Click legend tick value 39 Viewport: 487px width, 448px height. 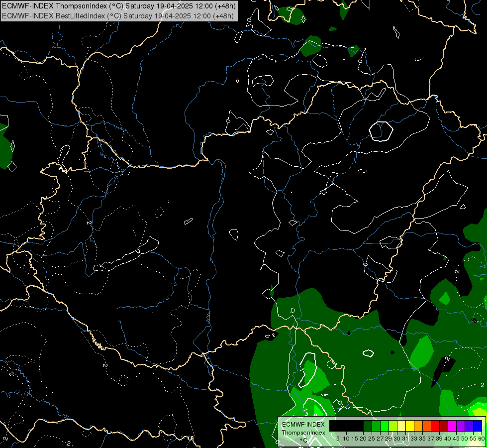tap(439, 439)
